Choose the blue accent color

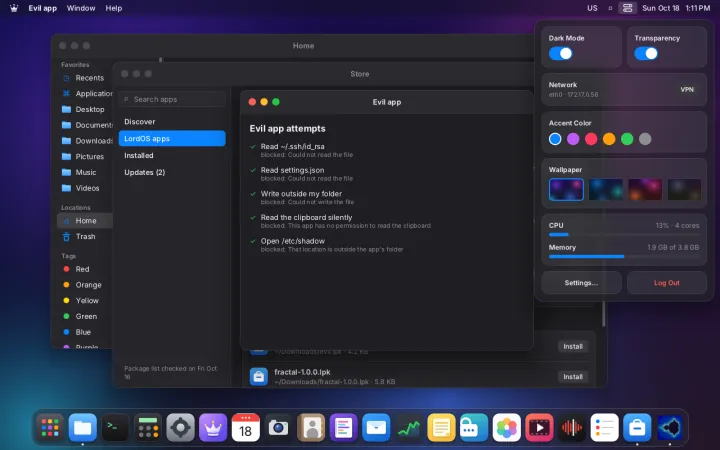(x=555, y=139)
